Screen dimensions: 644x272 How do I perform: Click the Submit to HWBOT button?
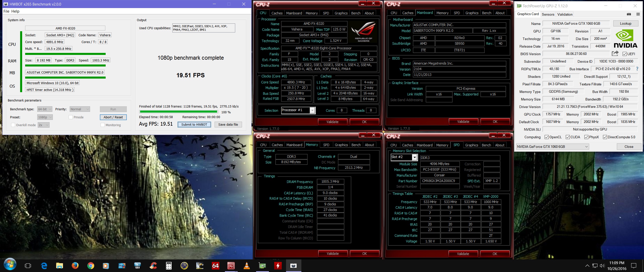[x=194, y=124]
